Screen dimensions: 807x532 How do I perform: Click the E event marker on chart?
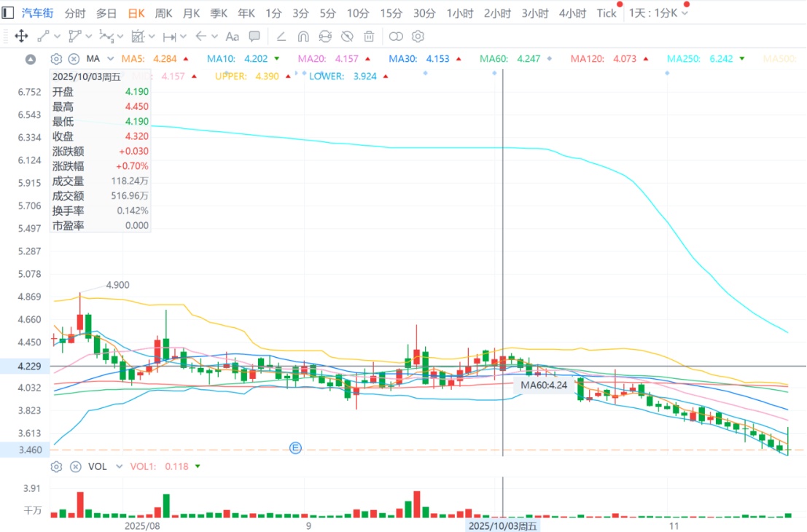[x=295, y=448]
